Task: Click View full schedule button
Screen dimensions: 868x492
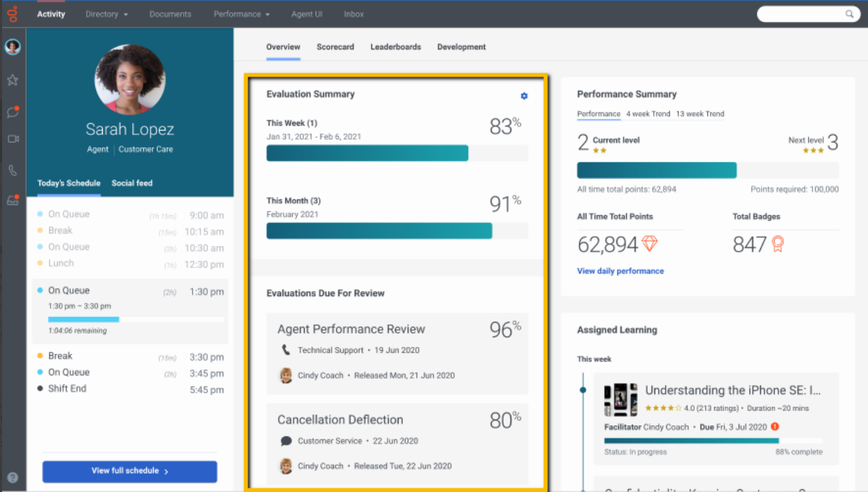Action: 130,471
